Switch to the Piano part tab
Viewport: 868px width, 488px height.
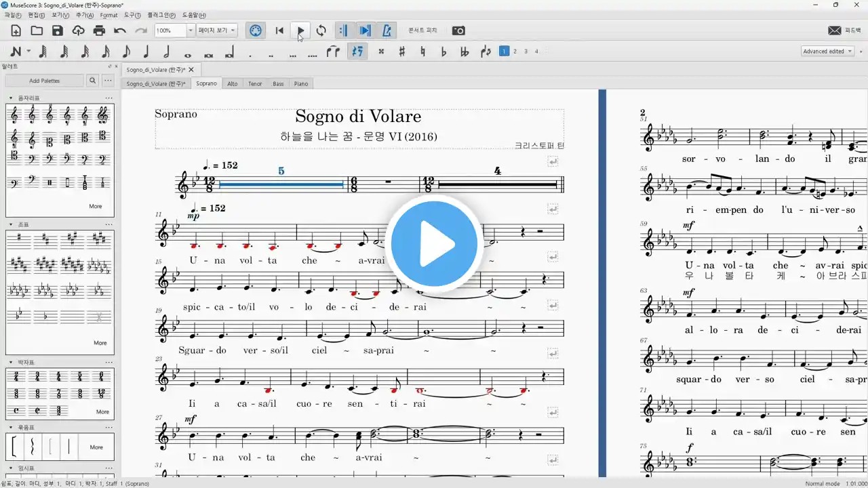pyautogui.click(x=301, y=83)
